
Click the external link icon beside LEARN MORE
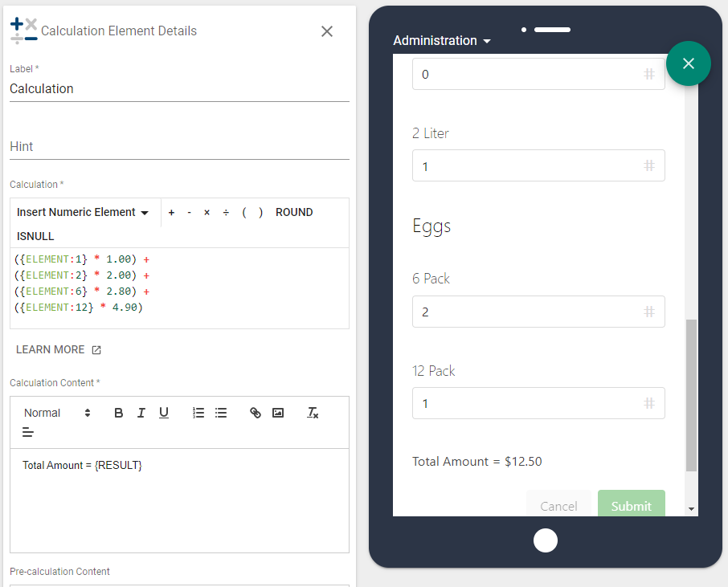point(96,350)
